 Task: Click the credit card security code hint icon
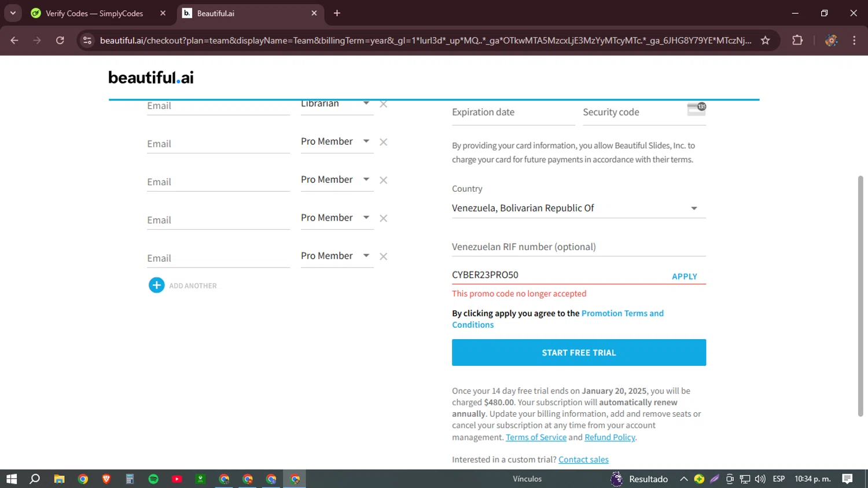point(696,109)
